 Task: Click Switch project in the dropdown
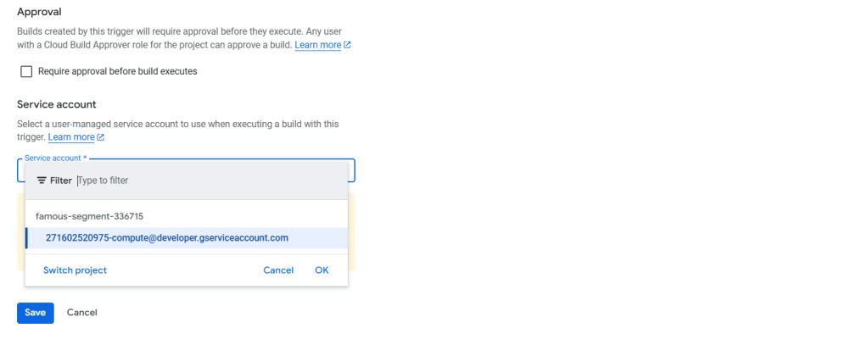[75, 270]
